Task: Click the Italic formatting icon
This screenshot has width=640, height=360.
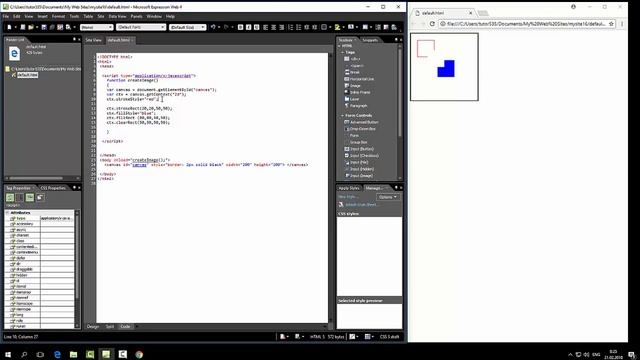Action: point(249,27)
